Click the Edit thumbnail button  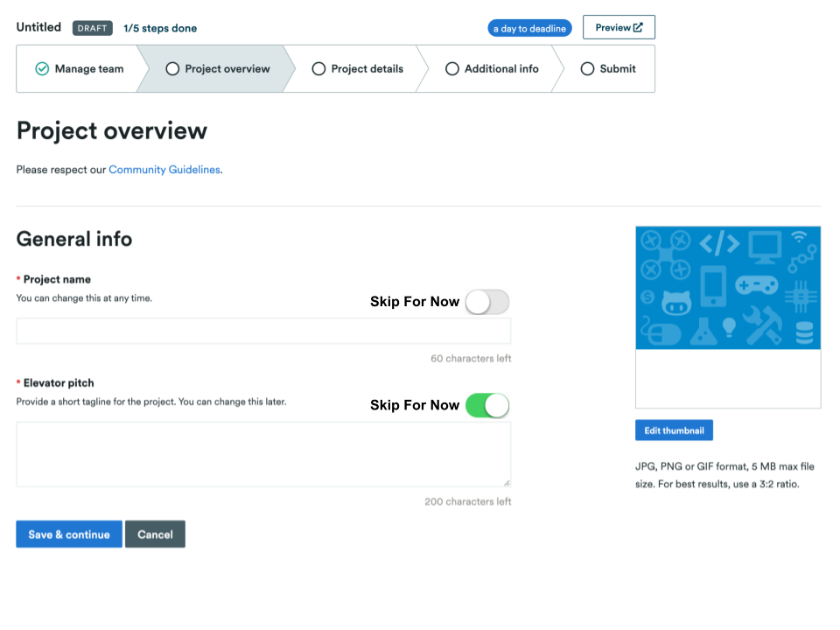[x=674, y=430]
